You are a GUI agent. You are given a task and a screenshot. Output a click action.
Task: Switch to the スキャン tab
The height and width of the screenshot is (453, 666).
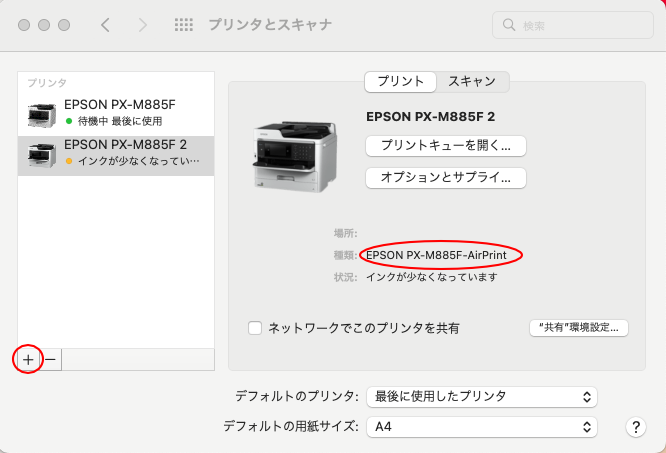pyautogui.click(x=472, y=82)
